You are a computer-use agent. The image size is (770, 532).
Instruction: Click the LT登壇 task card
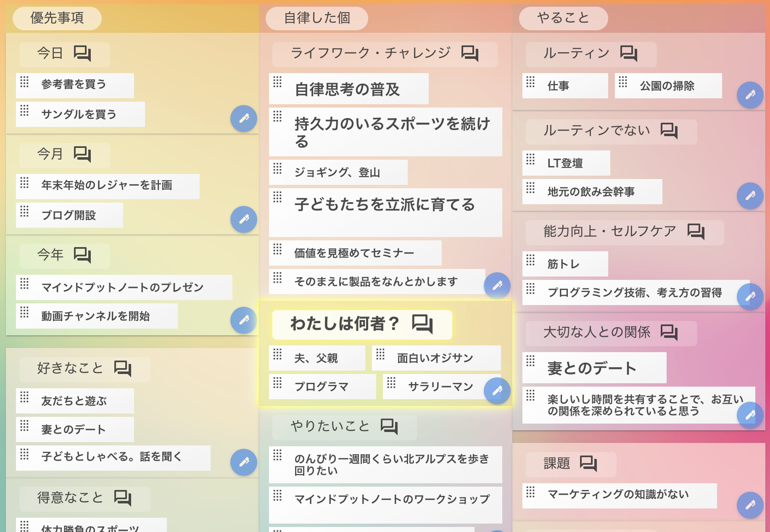tap(566, 163)
